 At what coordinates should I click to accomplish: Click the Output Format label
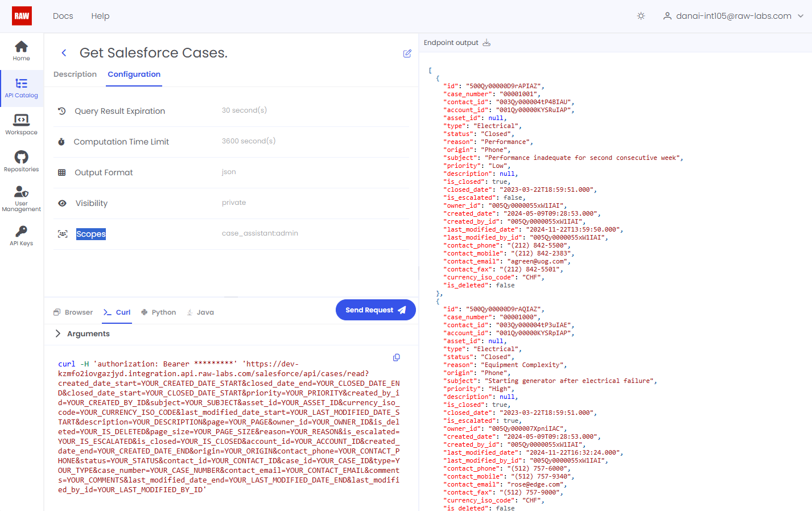(x=104, y=172)
